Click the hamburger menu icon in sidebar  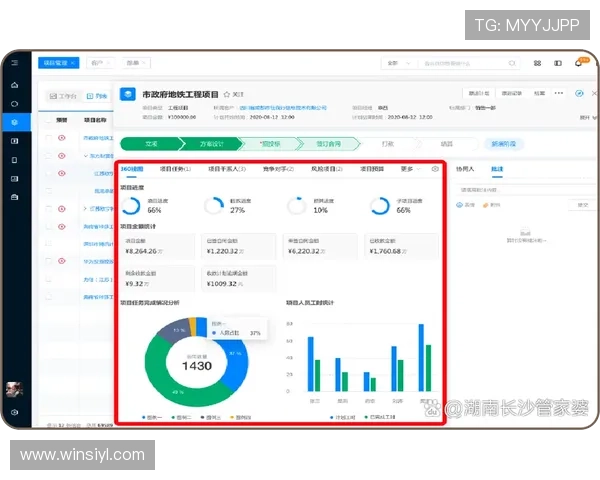tap(14, 62)
